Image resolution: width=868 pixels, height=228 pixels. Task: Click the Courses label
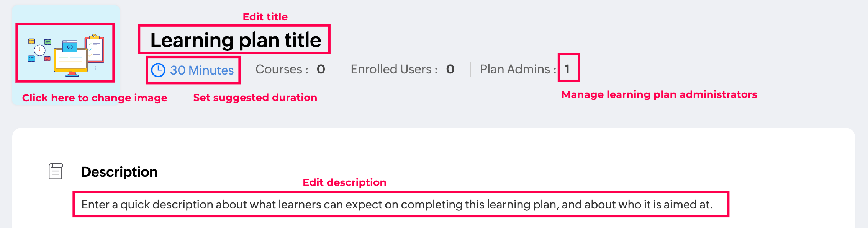click(282, 69)
